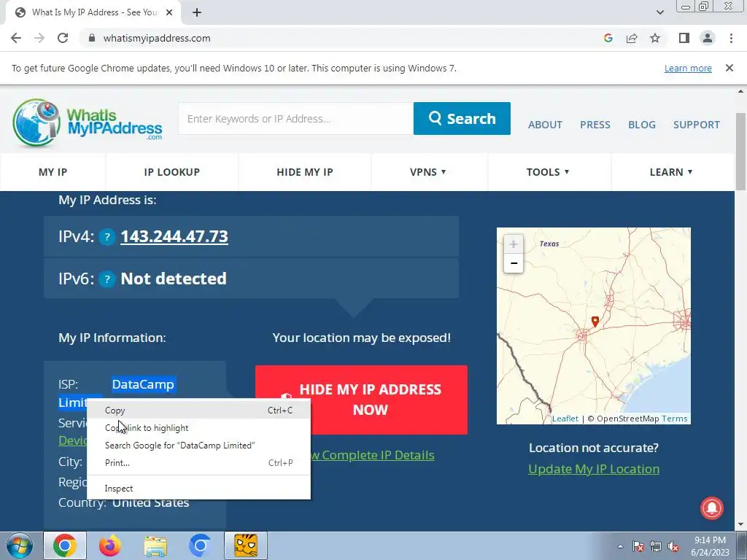The height and width of the screenshot is (560, 747).
Task: Open the Windows Start button
Action: tap(20, 545)
